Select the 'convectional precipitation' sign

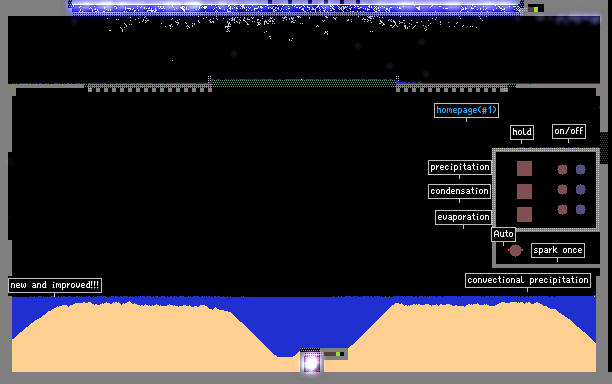pos(528,280)
